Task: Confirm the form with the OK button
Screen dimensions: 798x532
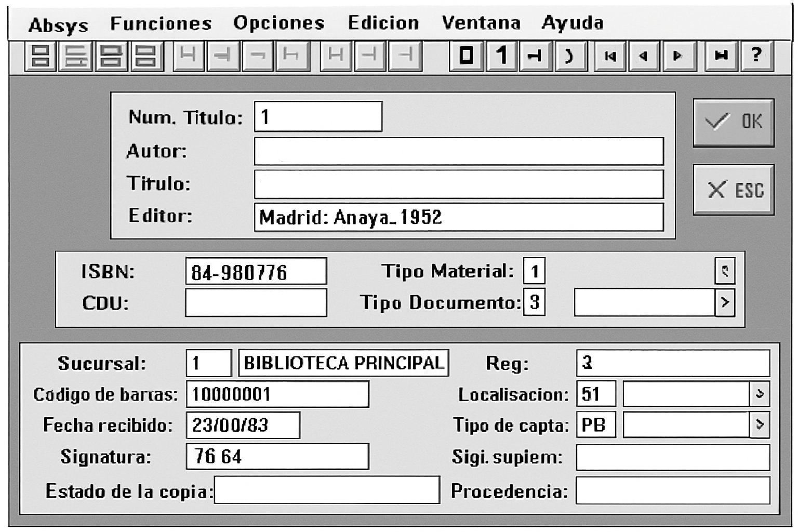Action: point(734,123)
